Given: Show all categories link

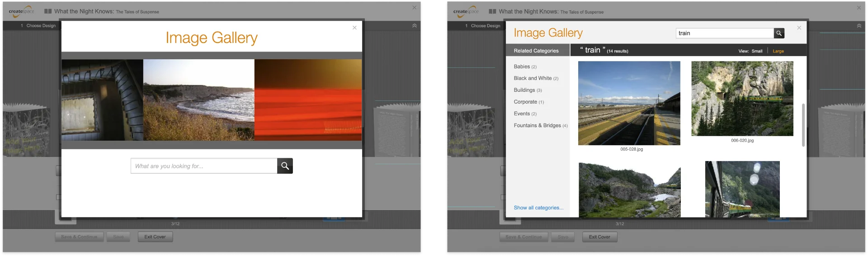Looking at the screenshot, I should point(538,208).
